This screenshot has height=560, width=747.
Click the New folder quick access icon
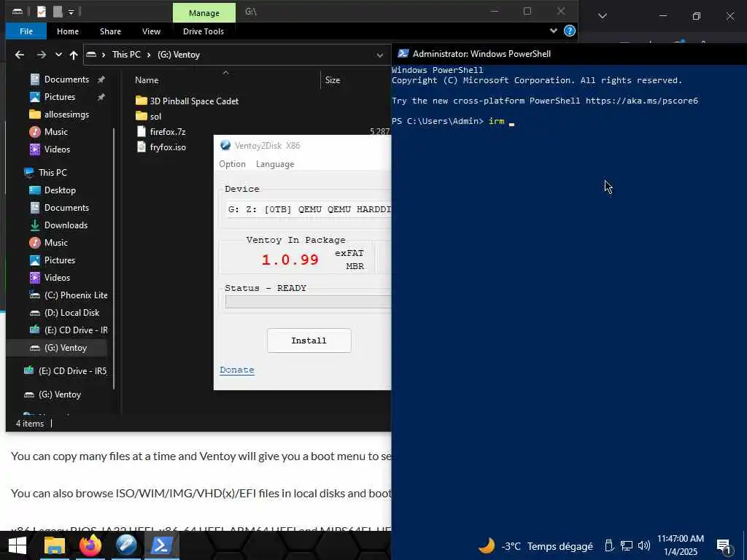tap(58, 12)
